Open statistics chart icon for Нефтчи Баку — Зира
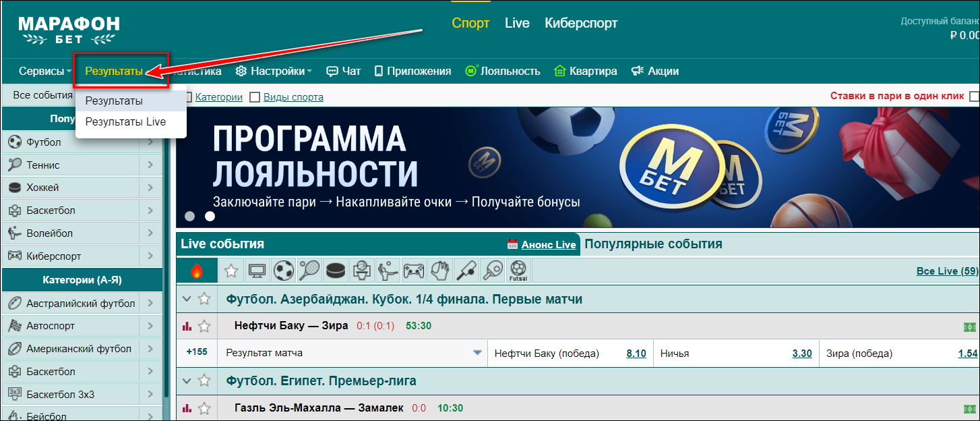The image size is (980, 421). 187,326
